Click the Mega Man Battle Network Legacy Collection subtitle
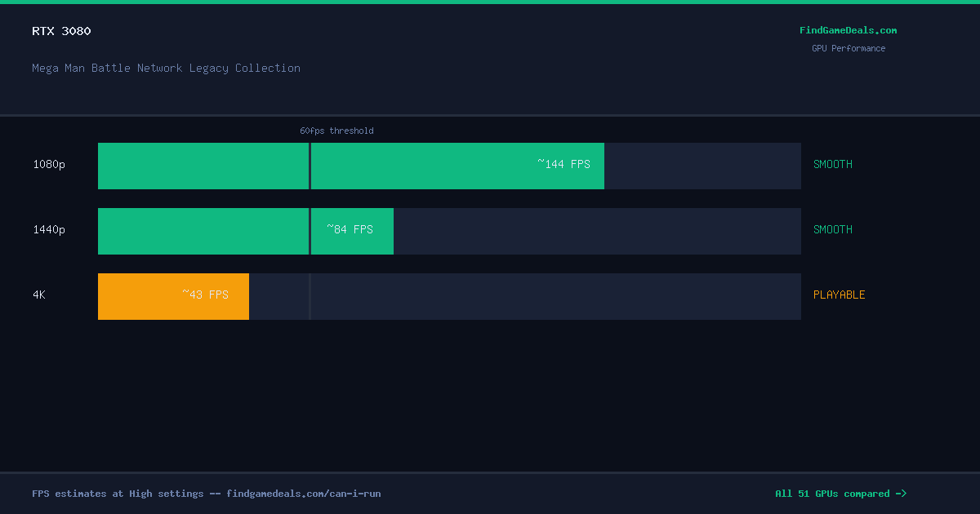Screen dimensions: 980x514 166,68
